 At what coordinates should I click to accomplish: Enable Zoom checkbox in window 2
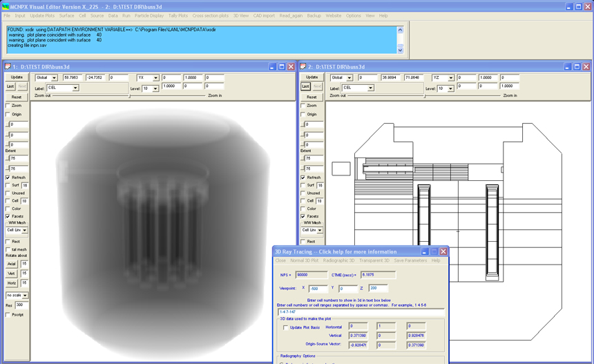pyautogui.click(x=303, y=106)
